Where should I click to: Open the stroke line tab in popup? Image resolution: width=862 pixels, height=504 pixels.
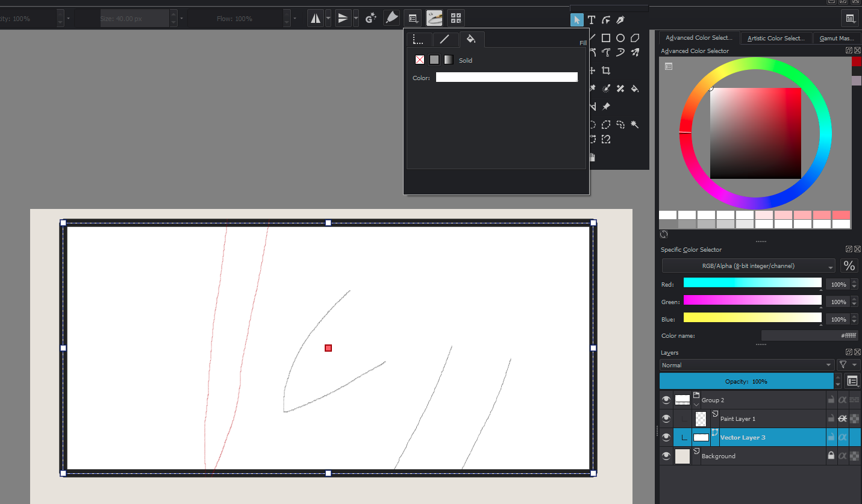pyautogui.click(x=445, y=40)
